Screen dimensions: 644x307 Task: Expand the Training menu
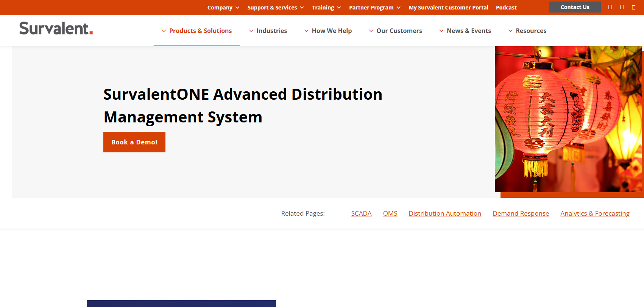326,8
